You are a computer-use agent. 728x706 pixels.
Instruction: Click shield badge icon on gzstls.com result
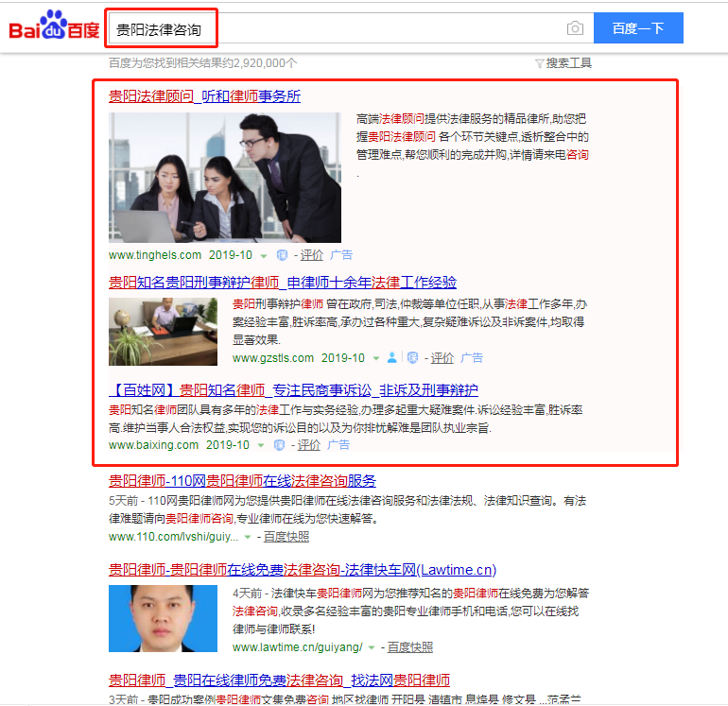pyautogui.click(x=412, y=358)
